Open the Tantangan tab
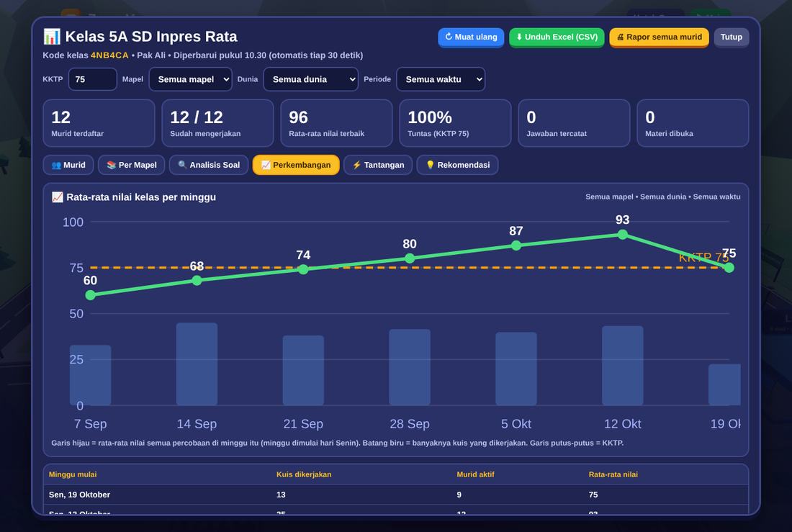Screen dimensions: 792x532 click(378, 165)
